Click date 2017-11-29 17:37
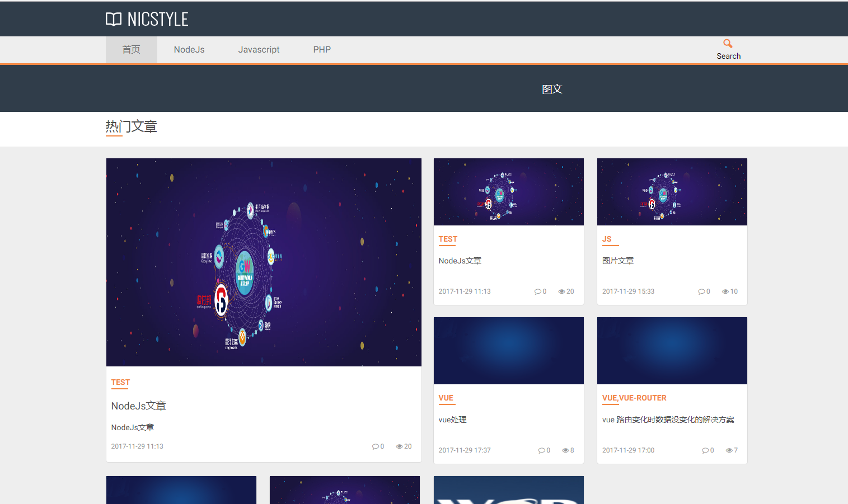Screen dimensions: 848x504 [x=465, y=450]
